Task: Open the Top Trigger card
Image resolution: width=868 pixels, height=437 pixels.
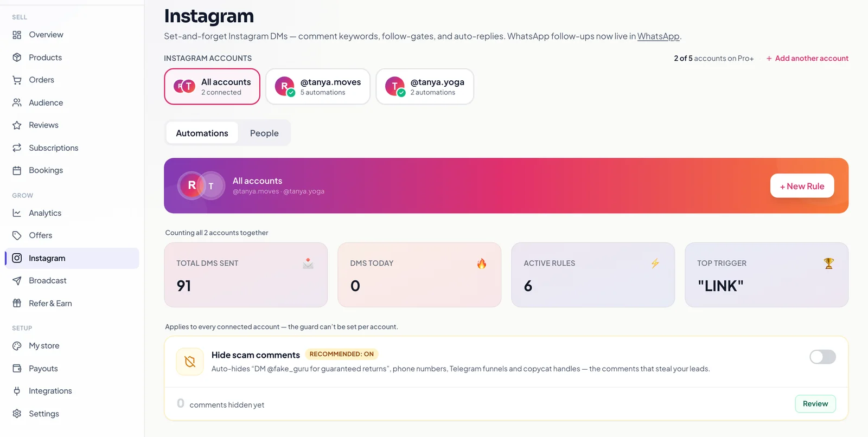Action: 767,275
